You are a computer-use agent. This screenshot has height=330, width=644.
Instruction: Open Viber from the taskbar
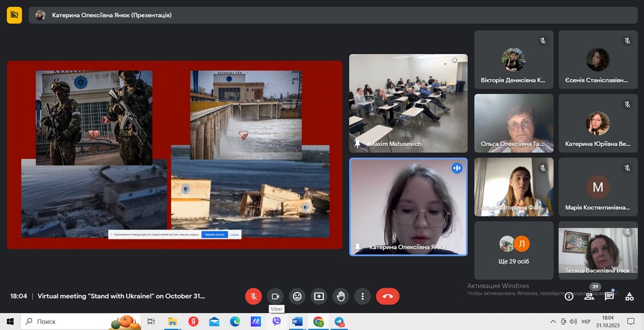click(276, 321)
